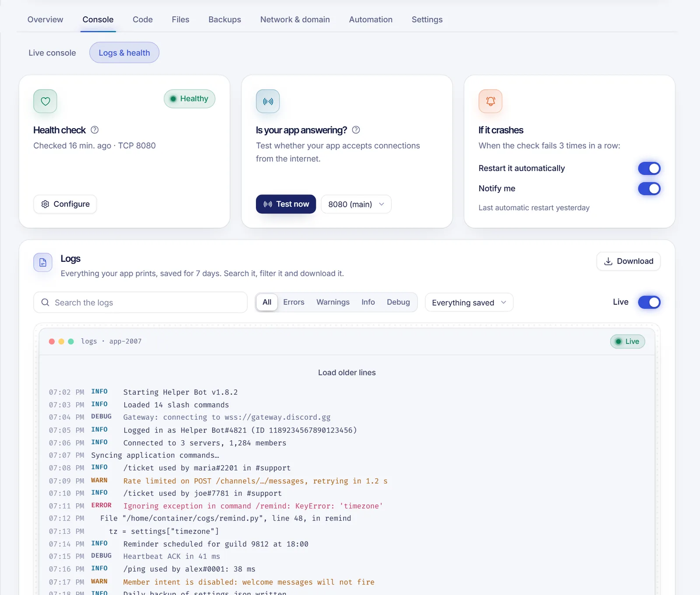The width and height of the screenshot is (700, 595).
Task: Focus the Search the logs field
Action: click(x=140, y=303)
